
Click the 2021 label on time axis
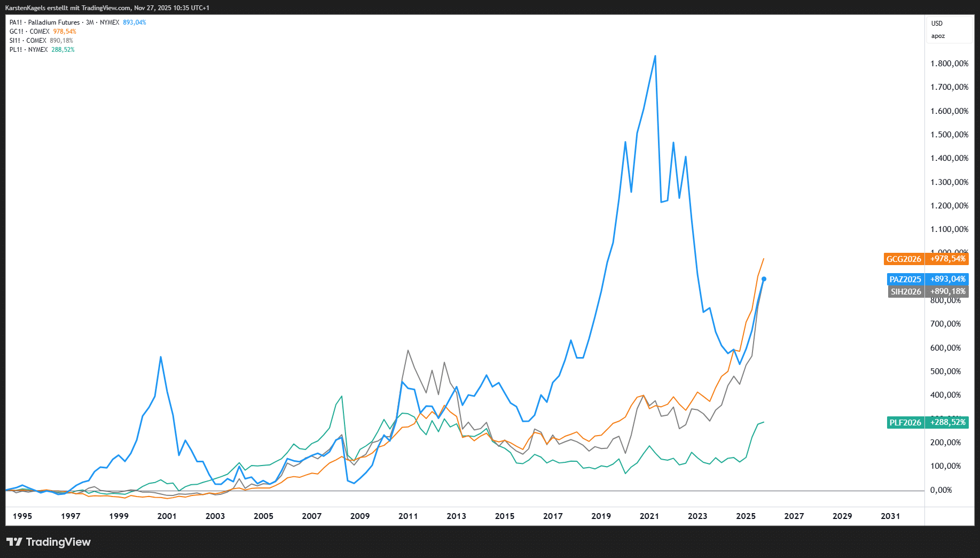tap(649, 516)
